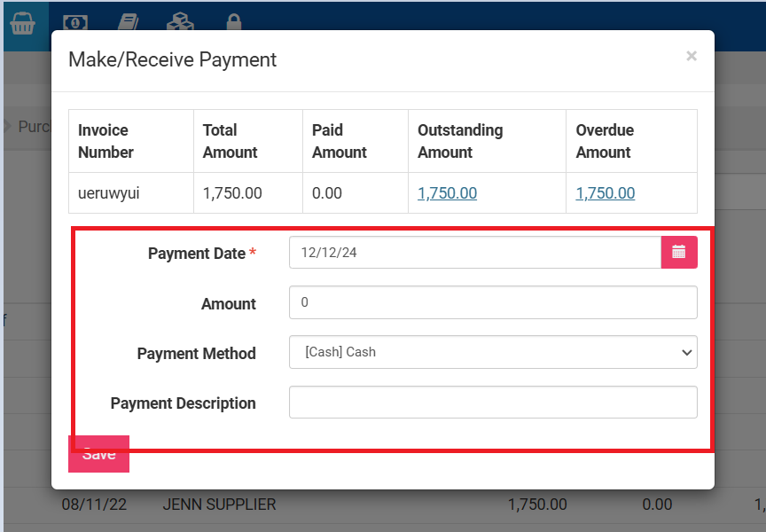The width and height of the screenshot is (766, 532).
Task: Click the Payment Date input field
Action: click(x=475, y=252)
